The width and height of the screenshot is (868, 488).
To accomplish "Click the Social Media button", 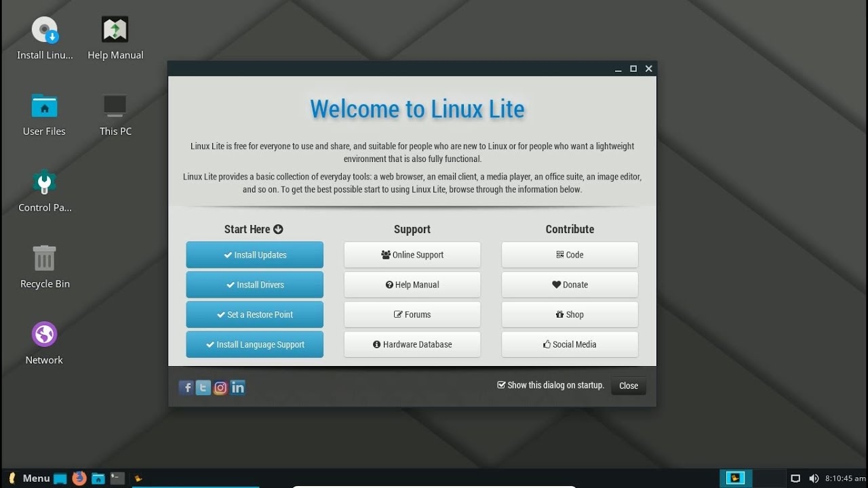I will [x=570, y=344].
